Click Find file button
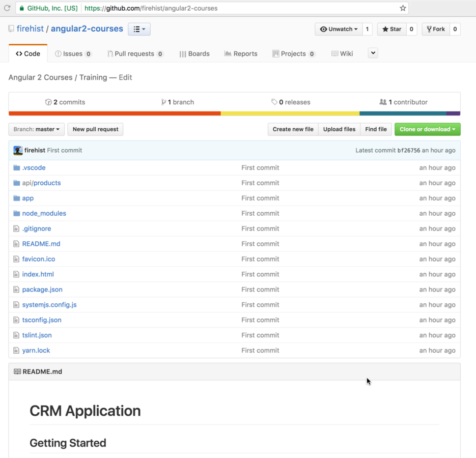The height and width of the screenshot is (458, 476). [376, 129]
